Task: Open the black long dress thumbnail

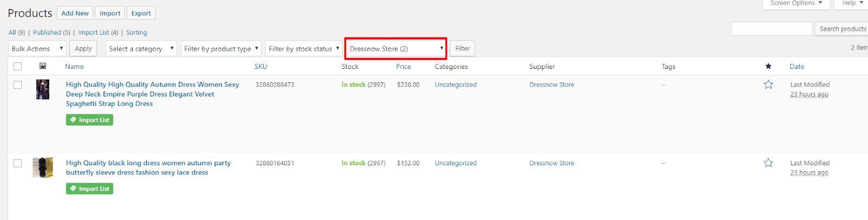Action: click(x=43, y=167)
